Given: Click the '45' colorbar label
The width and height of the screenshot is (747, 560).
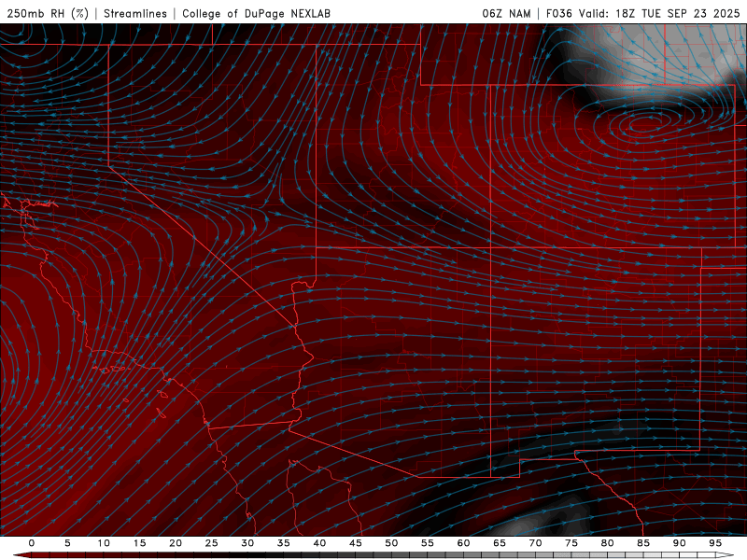Looking at the screenshot, I should [x=356, y=543].
